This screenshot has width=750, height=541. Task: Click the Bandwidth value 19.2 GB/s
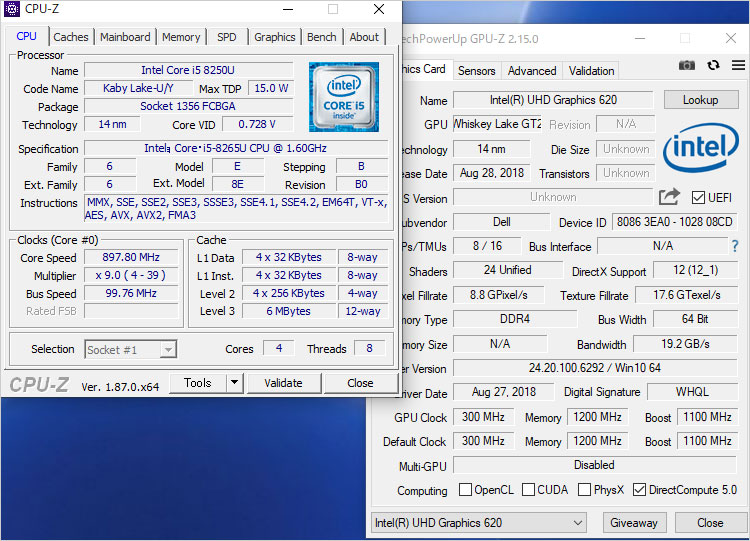tap(685, 344)
